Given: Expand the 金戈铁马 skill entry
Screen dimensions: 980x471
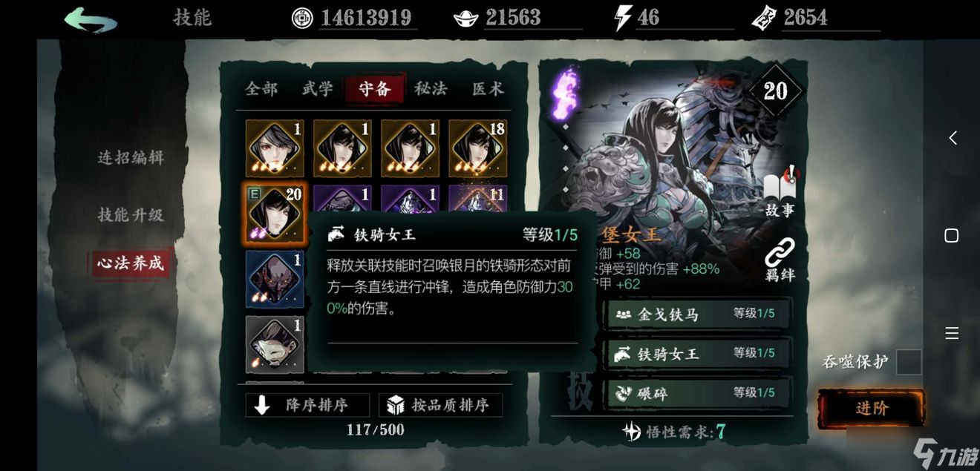Looking at the screenshot, I should tap(698, 314).
